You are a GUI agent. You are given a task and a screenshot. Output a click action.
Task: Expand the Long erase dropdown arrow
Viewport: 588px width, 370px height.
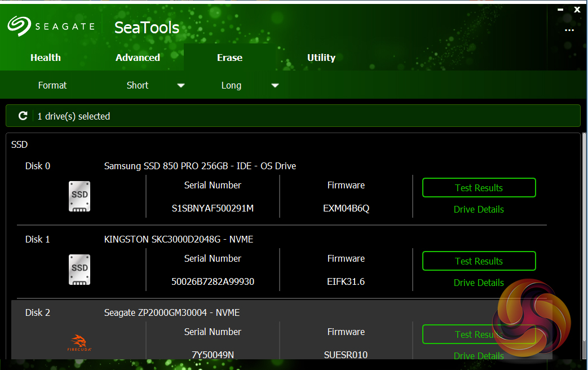[x=275, y=86]
